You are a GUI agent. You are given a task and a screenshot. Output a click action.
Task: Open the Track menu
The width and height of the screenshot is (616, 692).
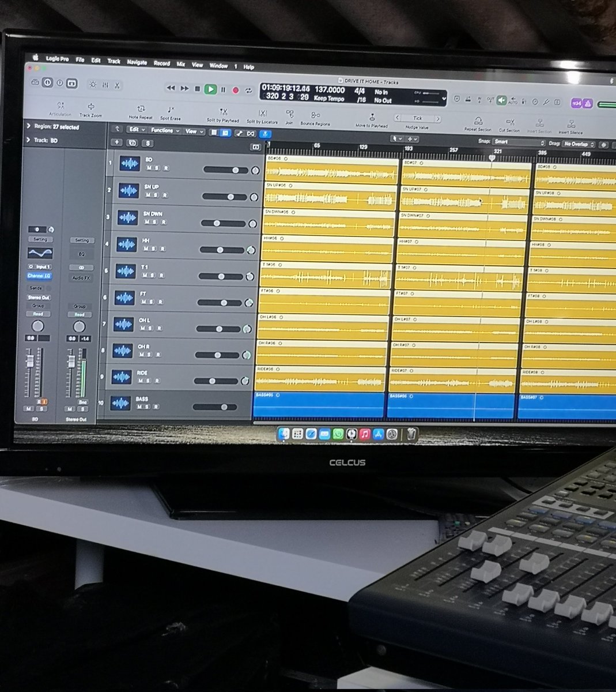pos(114,61)
